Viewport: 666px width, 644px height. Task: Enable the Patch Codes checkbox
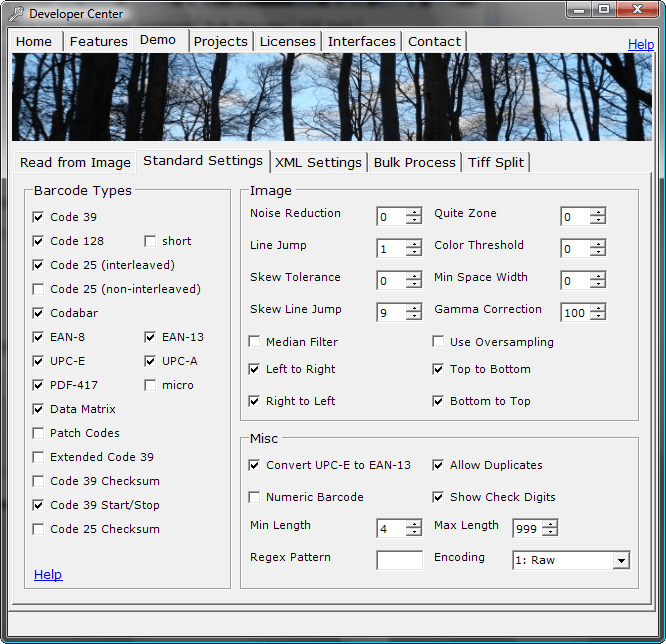[x=38, y=433]
